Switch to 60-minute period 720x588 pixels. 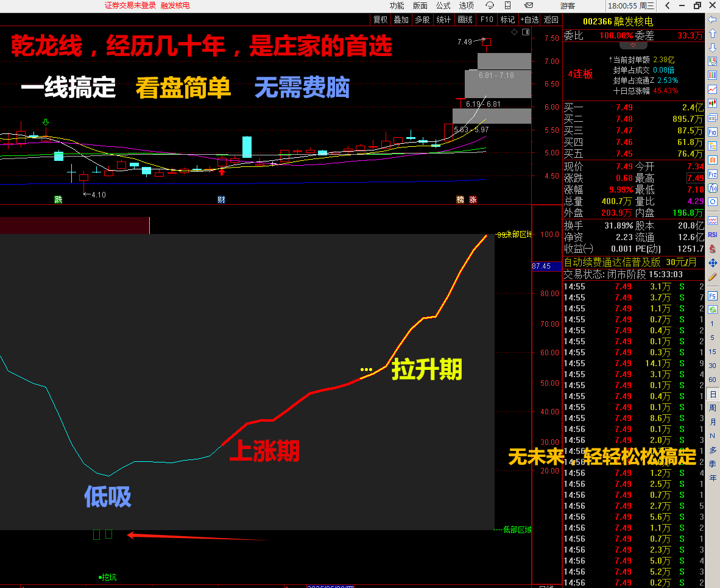pyautogui.click(x=712, y=380)
